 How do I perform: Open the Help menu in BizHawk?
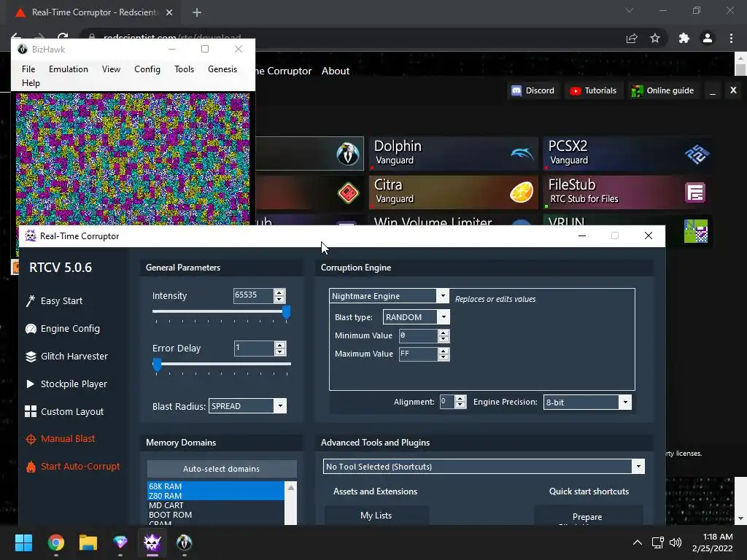31,83
